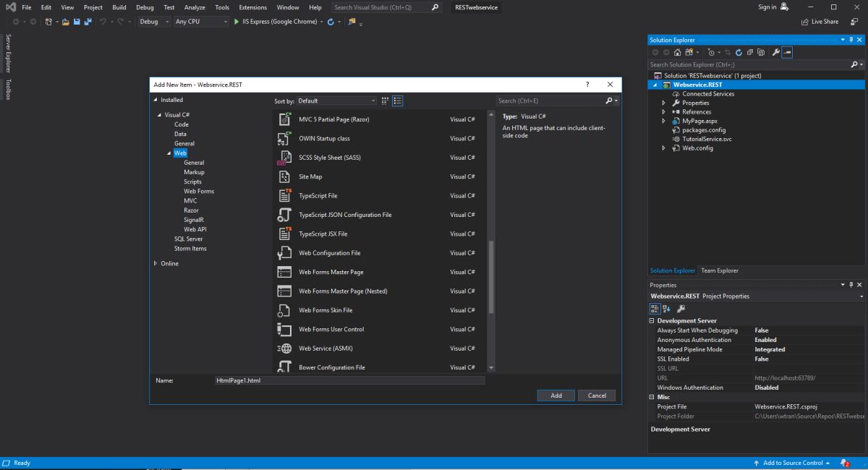This screenshot has width=868, height=470.
Task: Click the Name field with HtmlPage1.html
Action: click(x=349, y=380)
